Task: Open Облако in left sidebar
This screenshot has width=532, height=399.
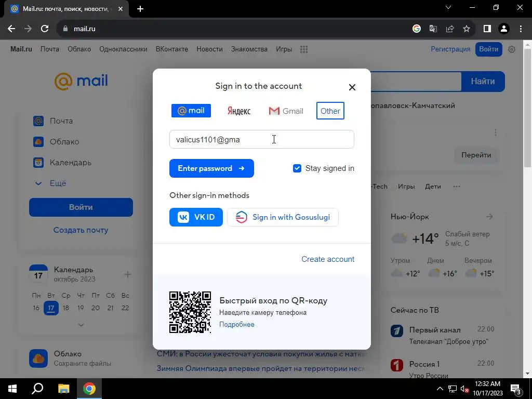Action: tap(64, 142)
